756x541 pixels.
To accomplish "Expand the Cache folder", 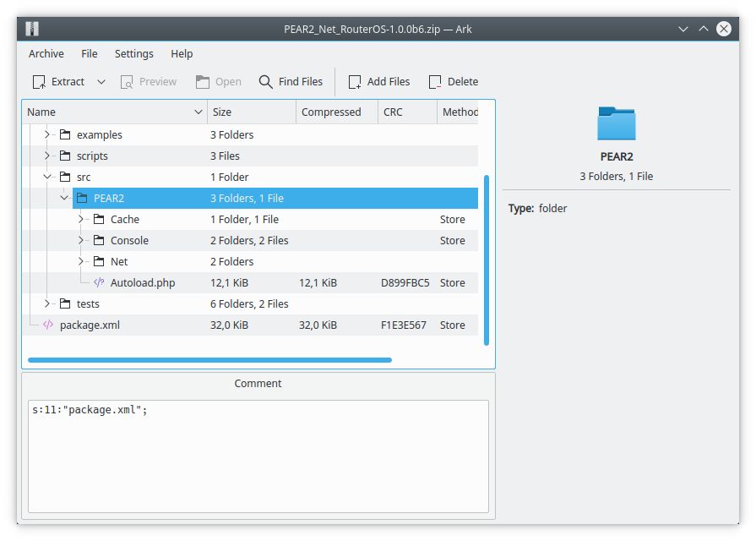I will click(80, 219).
